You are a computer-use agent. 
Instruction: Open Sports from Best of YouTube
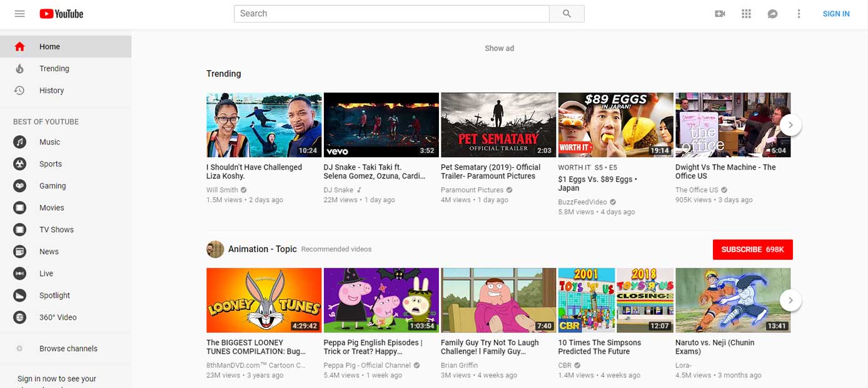coord(66,164)
